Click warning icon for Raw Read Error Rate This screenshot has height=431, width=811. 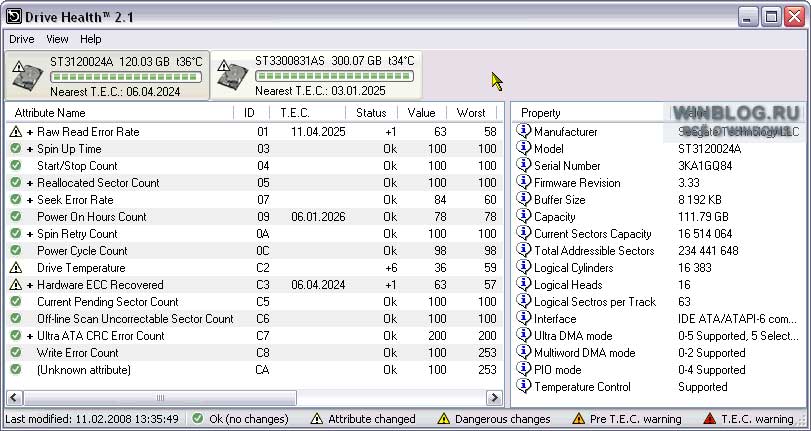[16, 132]
